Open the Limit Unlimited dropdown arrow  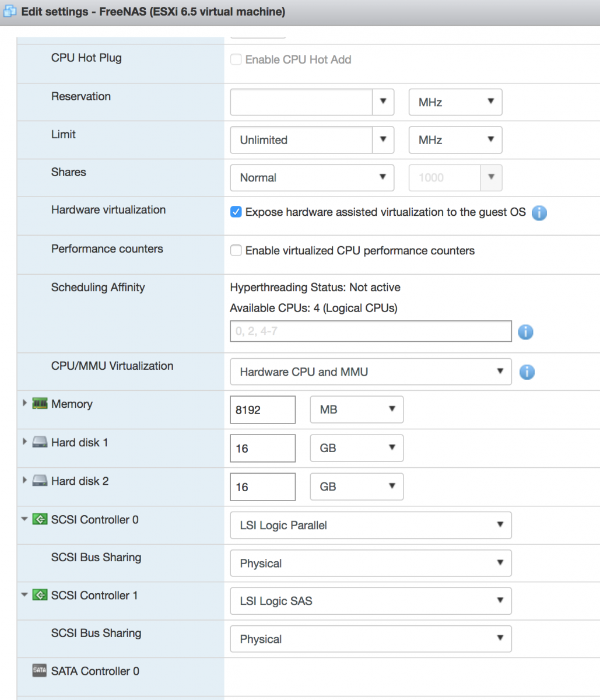coord(383,139)
